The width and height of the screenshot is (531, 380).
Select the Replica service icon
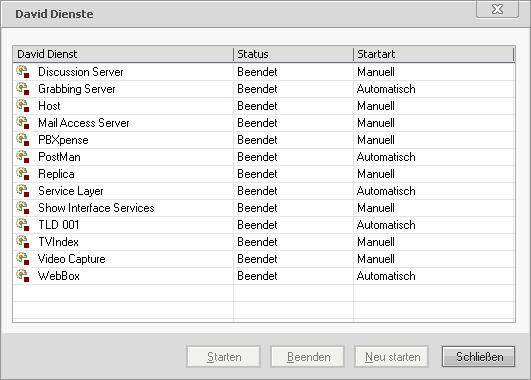coord(23,174)
